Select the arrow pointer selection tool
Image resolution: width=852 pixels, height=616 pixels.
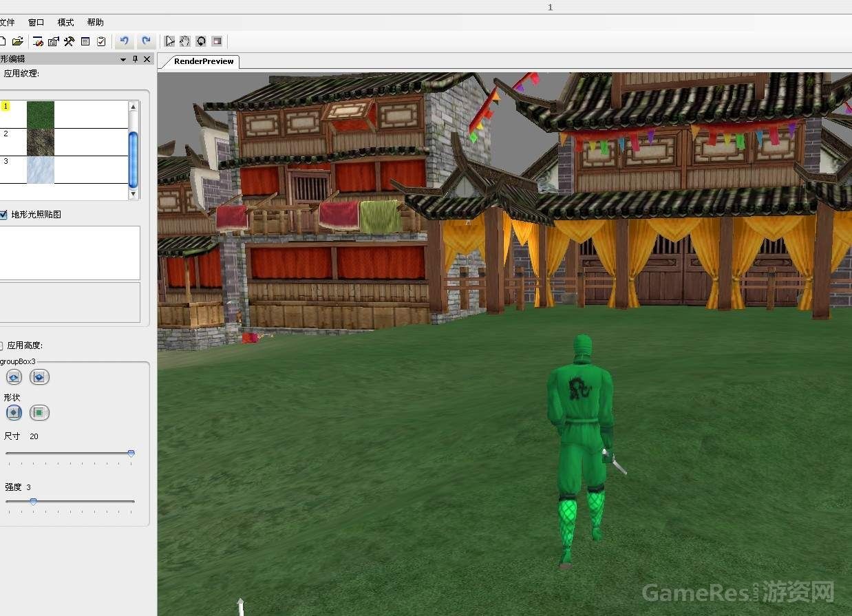170,41
